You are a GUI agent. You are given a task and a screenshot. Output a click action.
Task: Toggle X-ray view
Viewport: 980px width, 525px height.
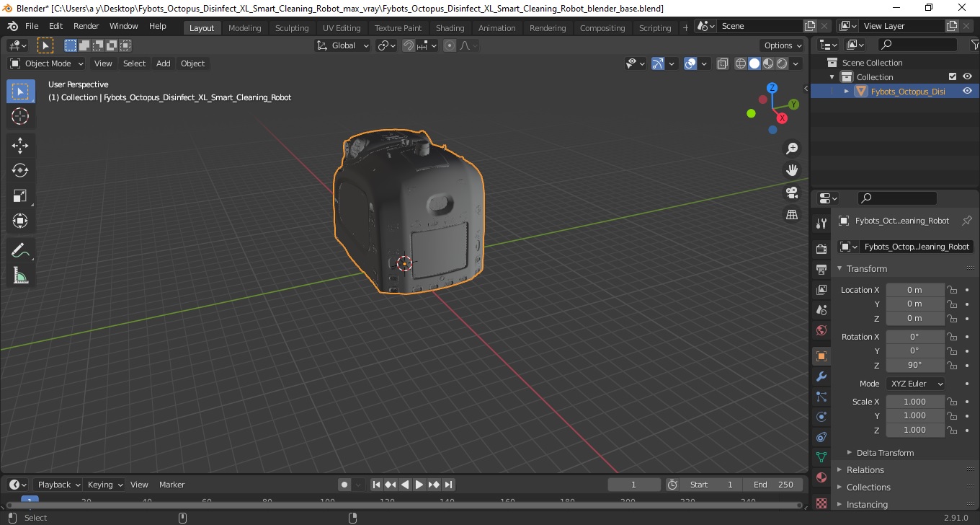(723, 63)
